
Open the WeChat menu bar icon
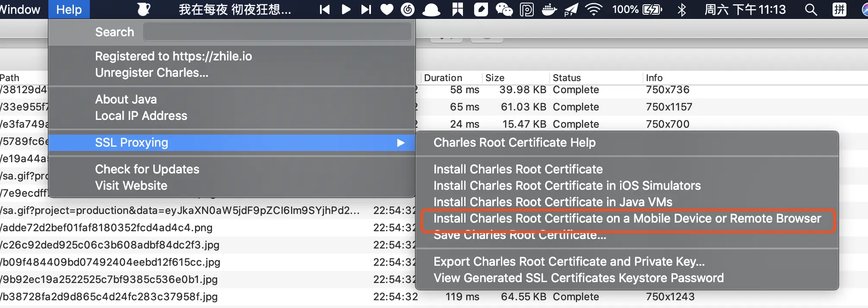(x=504, y=9)
